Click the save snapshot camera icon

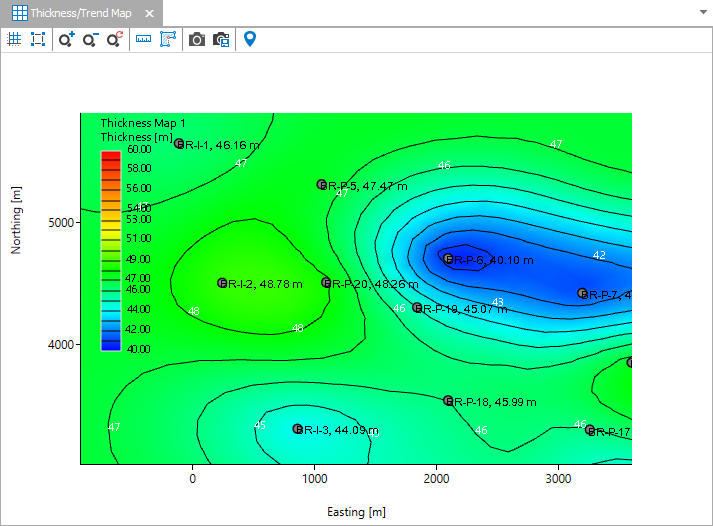[221, 39]
